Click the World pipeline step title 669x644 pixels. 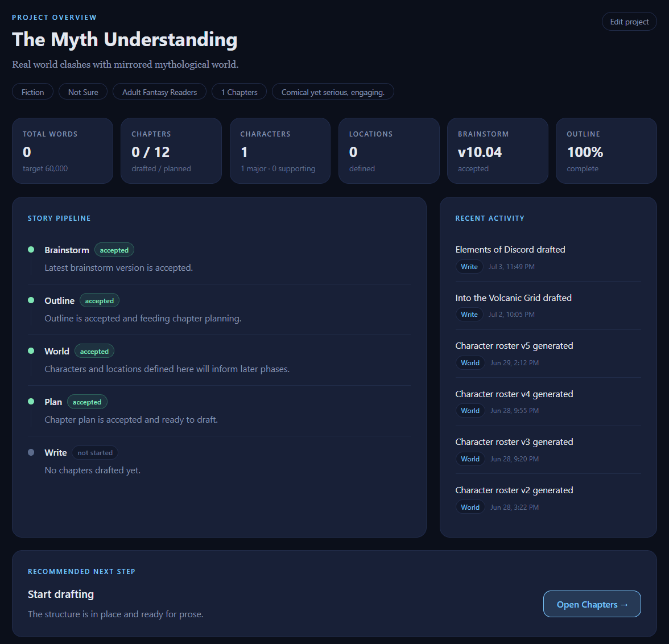coord(57,351)
